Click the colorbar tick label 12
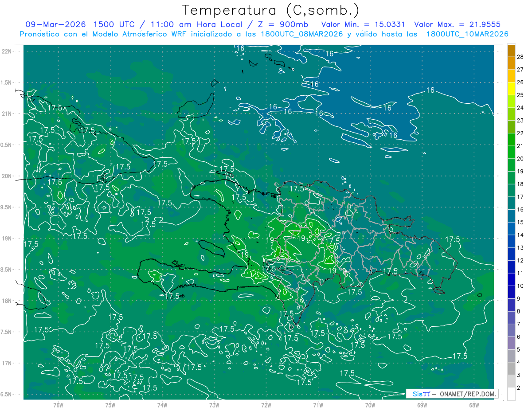This screenshot has width=532, height=411. (x=520, y=261)
